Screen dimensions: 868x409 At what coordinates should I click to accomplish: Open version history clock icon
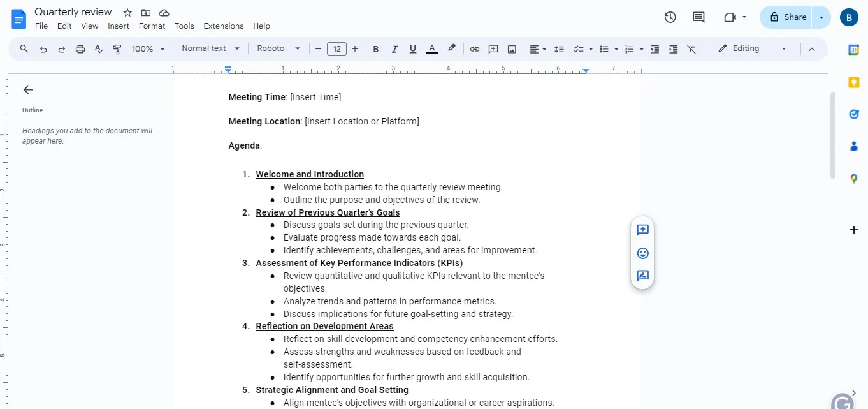click(670, 17)
